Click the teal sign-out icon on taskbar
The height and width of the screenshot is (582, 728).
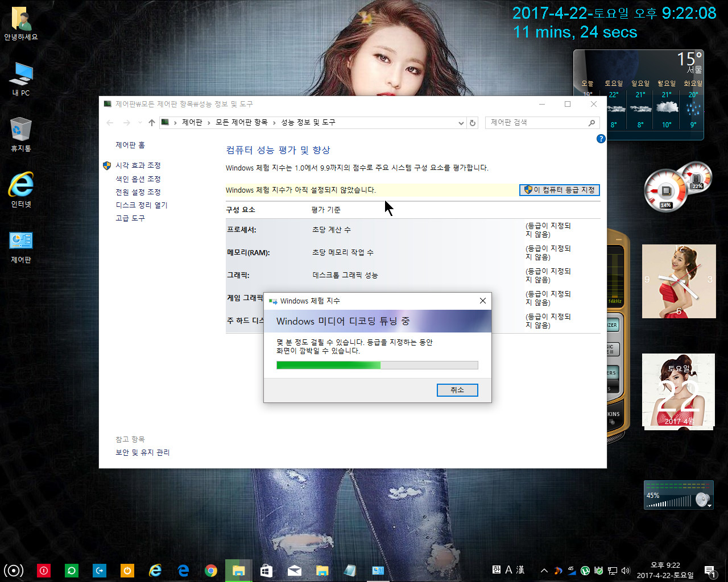coord(100,570)
